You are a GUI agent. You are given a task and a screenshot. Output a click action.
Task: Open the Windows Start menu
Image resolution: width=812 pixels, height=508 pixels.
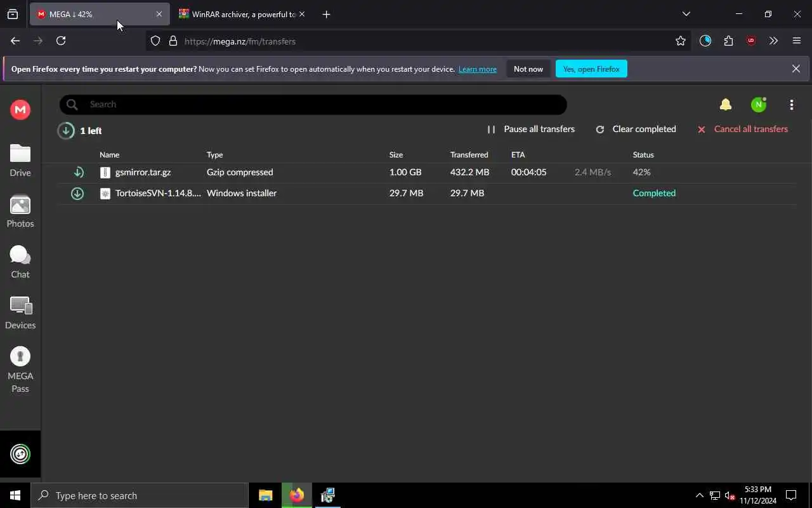[15, 495]
